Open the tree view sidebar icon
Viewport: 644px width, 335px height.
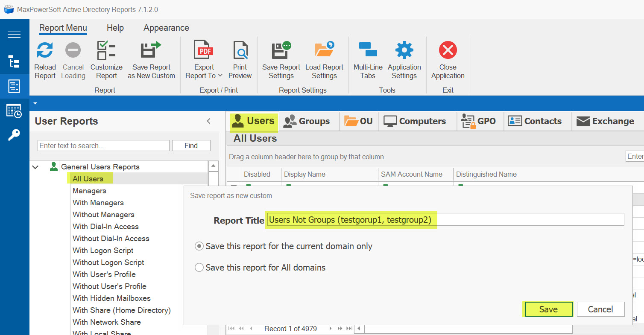(x=14, y=62)
